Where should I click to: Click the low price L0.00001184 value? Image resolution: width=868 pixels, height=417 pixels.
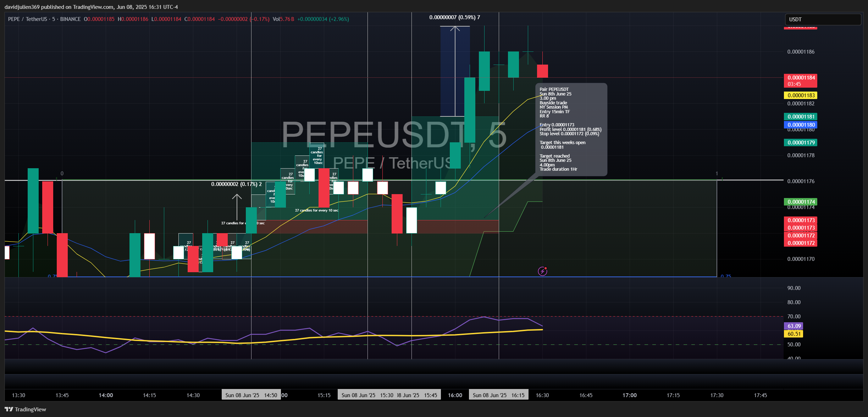pos(166,19)
